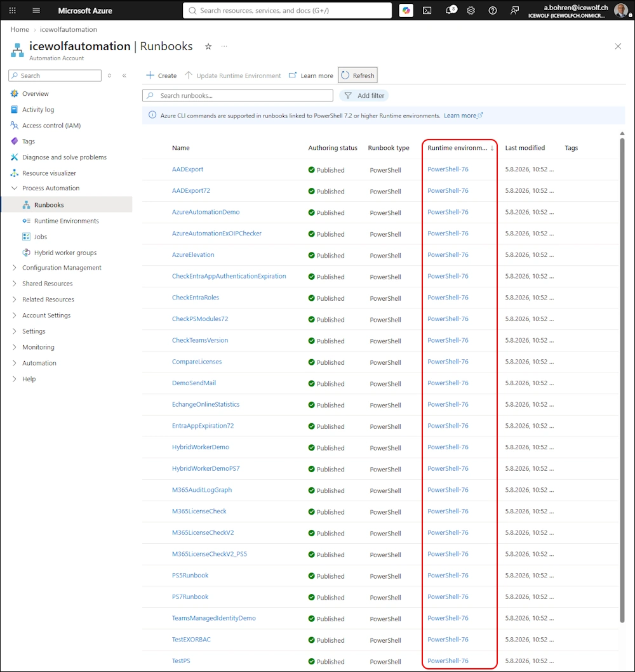Open the TeamsManagedIdentityDemo runbook
The width and height of the screenshot is (635, 672).
click(213, 618)
